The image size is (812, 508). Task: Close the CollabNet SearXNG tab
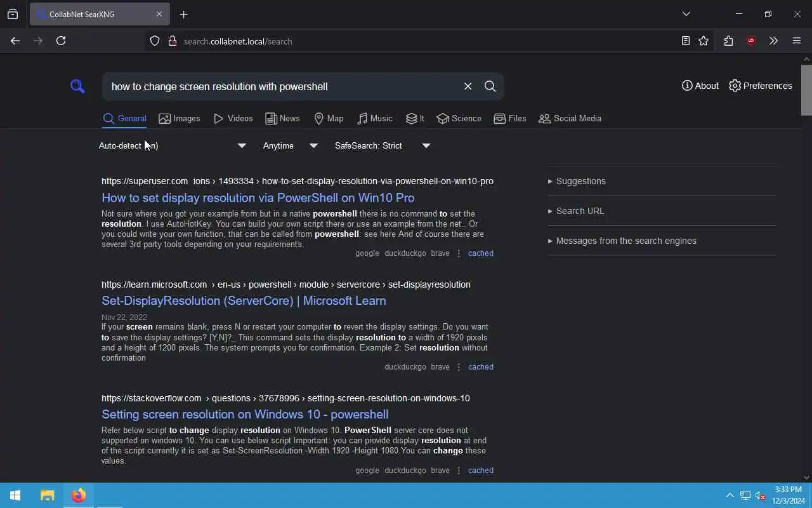(159, 14)
